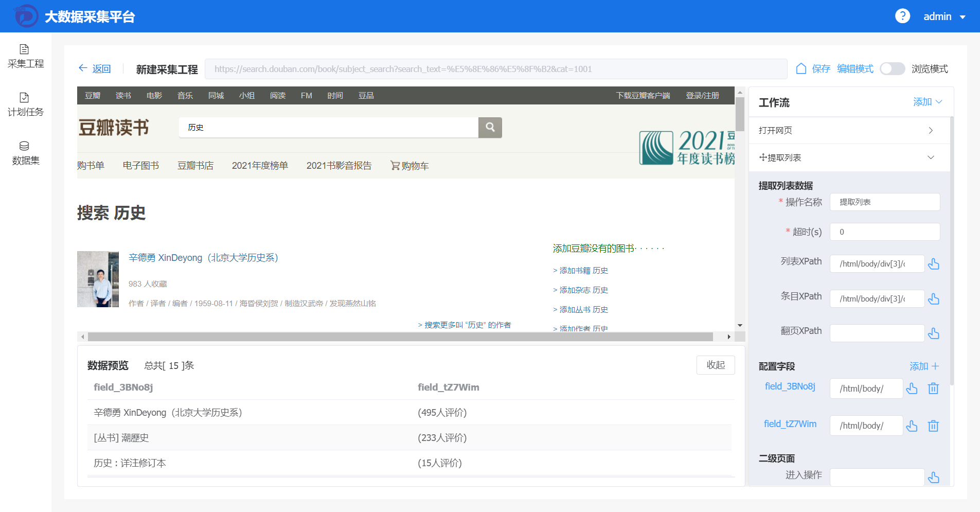980x512 pixels.
Task: Open the help question mark icon
Action: [902, 16]
